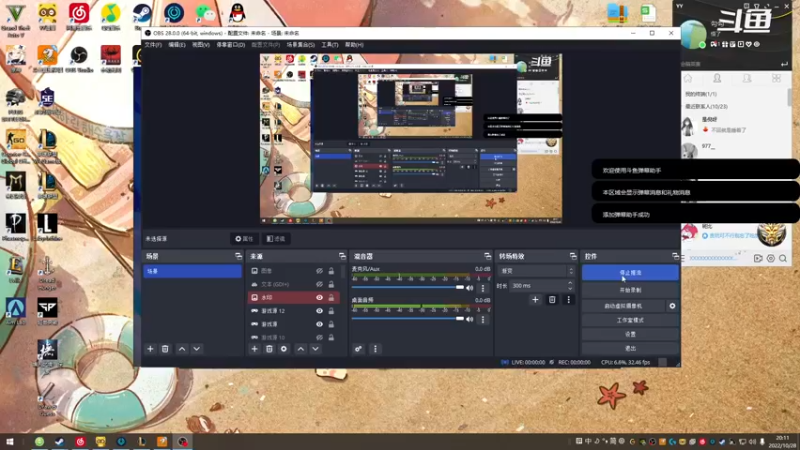Move the scene down in the Scenes panel
The height and width of the screenshot is (450, 800).
[196, 349]
